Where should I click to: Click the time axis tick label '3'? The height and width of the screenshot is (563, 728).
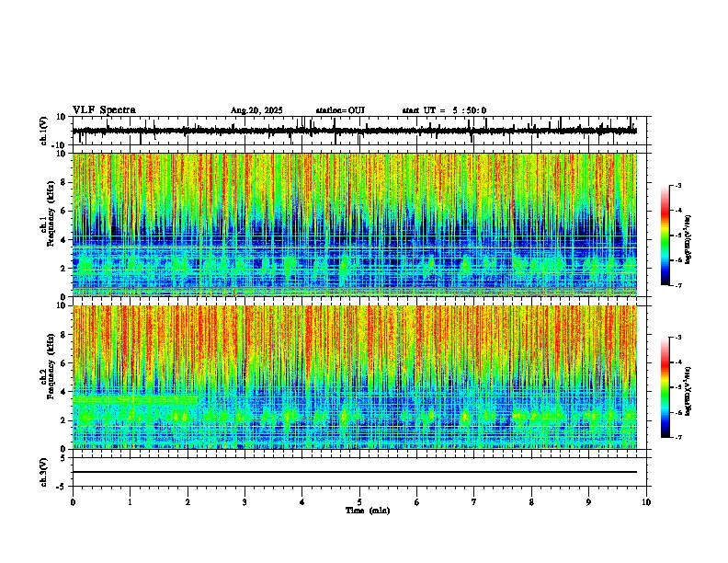point(245,502)
